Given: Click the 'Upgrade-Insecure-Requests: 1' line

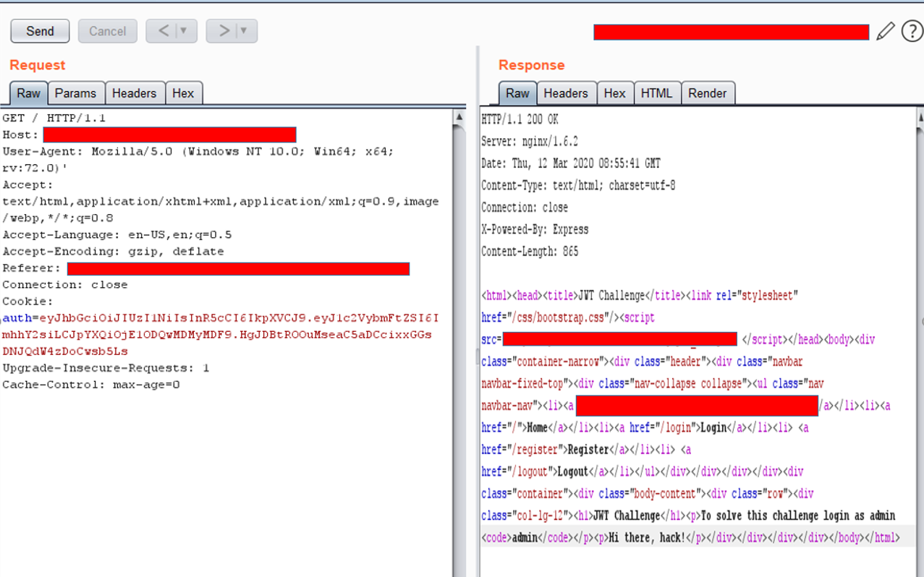Looking at the screenshot, I should tap(106, 368).
